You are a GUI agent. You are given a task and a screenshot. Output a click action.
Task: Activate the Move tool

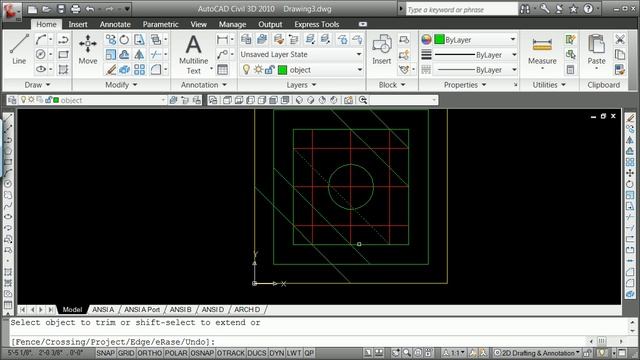[88, 49]
